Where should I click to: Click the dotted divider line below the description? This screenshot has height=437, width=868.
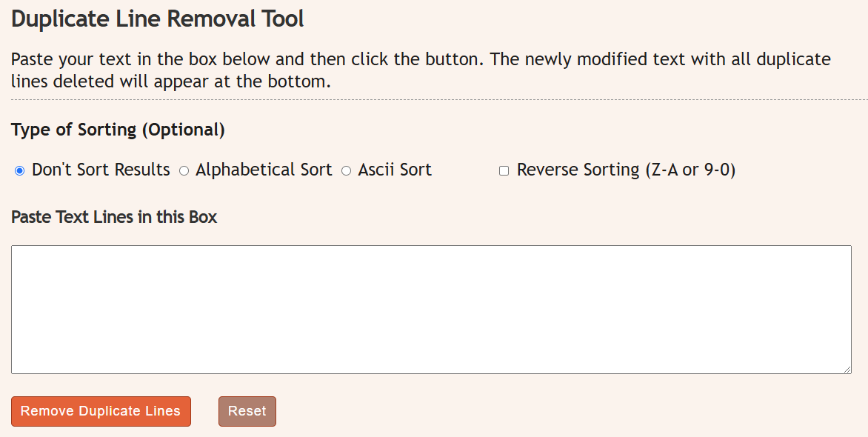click(434, 99)
